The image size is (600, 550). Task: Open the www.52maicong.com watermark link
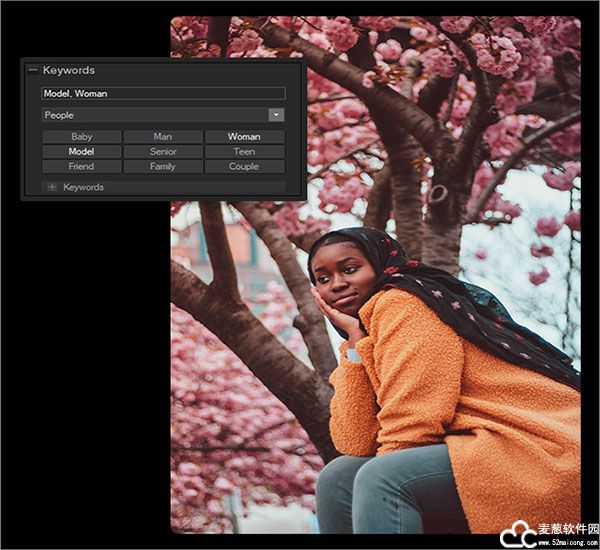click(x=567, y=541)
